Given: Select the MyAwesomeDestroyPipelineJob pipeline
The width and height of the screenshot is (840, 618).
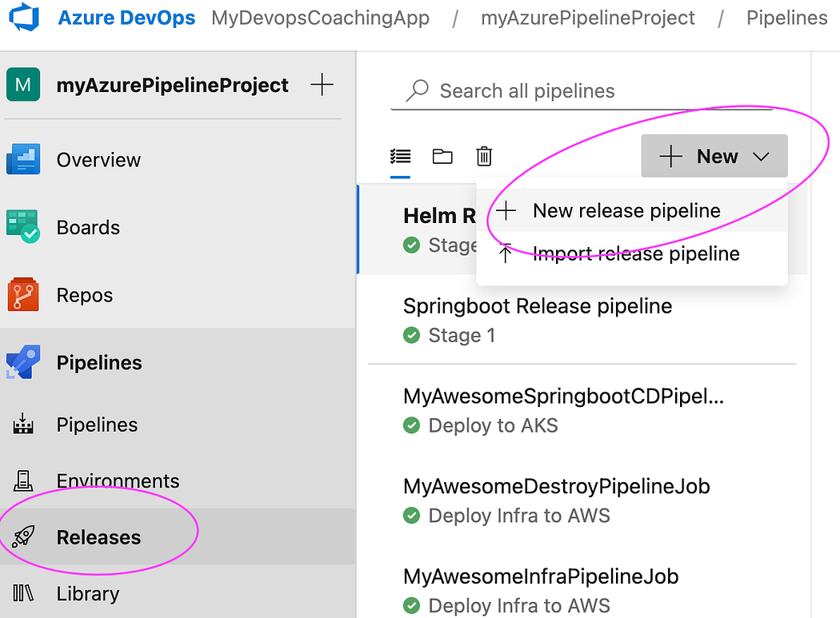Looking at the screenshot, I should [556, 486].
